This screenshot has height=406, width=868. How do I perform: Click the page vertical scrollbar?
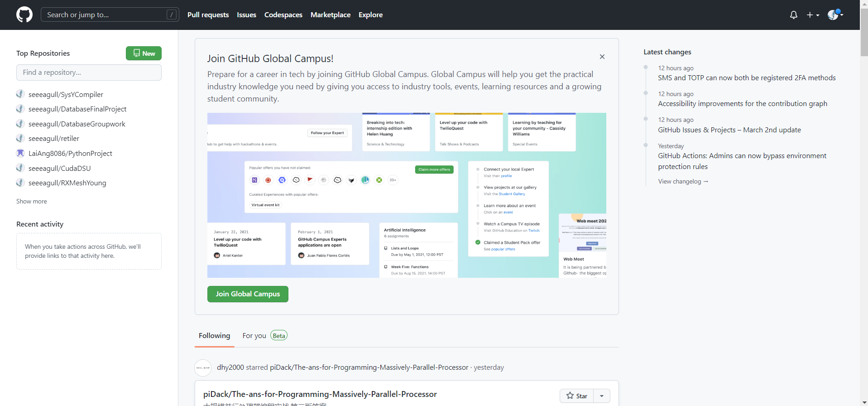tap(864, 32)
